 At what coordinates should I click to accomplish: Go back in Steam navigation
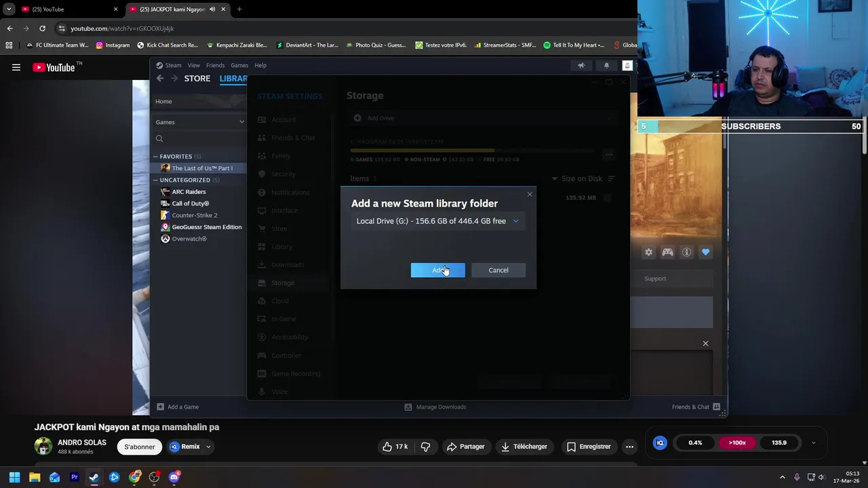pos(160,79)
